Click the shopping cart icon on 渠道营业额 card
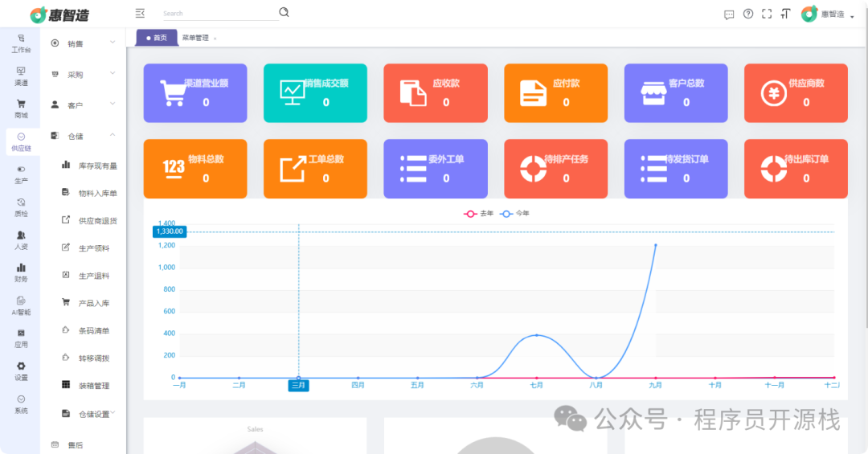Screen dimensions: 868x454 (x=173, y=93)
